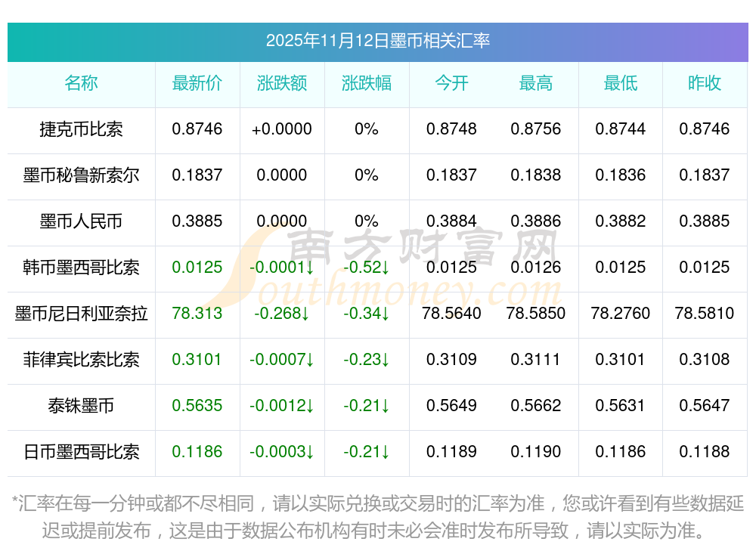
Task: Click the 今开 column header
Action: point(451,83)
